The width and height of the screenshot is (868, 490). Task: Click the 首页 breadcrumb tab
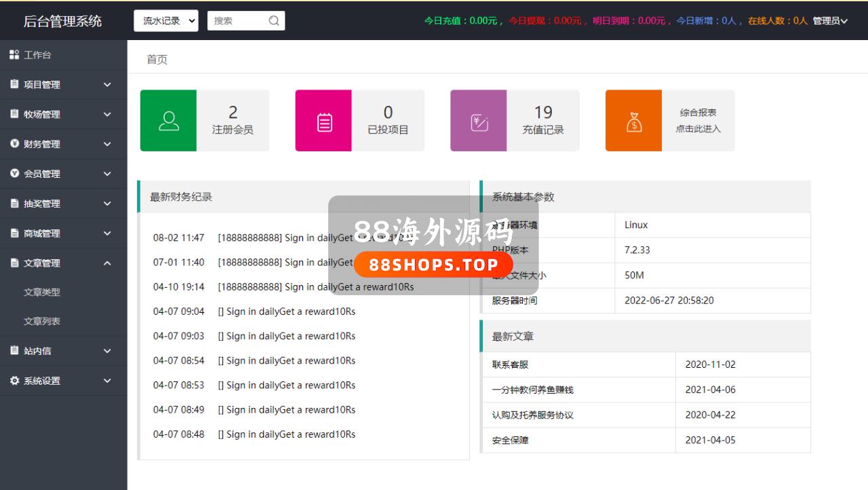157,60
